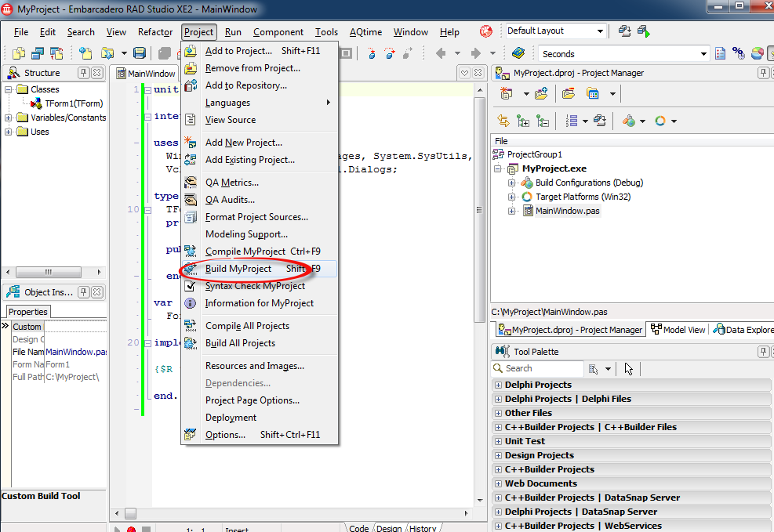The height and width of the screenshot is (532, 774).
Task: Click the Tool Palette pin button
Action: [761, 352]
